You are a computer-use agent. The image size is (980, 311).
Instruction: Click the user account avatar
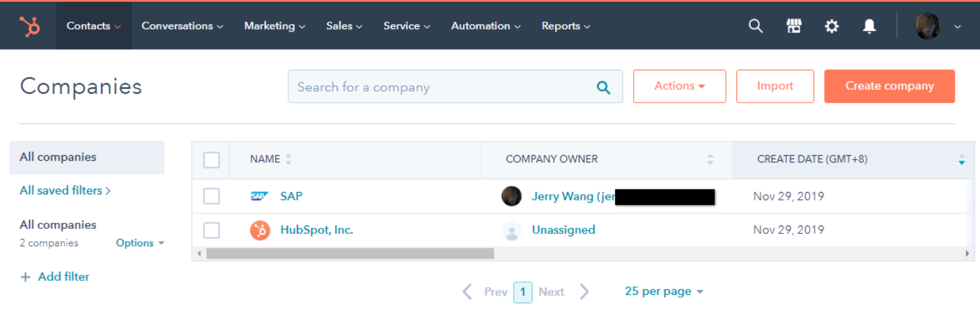(x=927, y=26)
